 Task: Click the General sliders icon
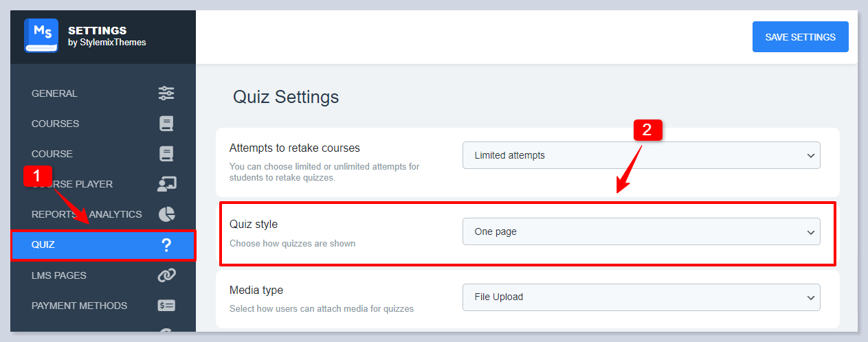(166, 93)
